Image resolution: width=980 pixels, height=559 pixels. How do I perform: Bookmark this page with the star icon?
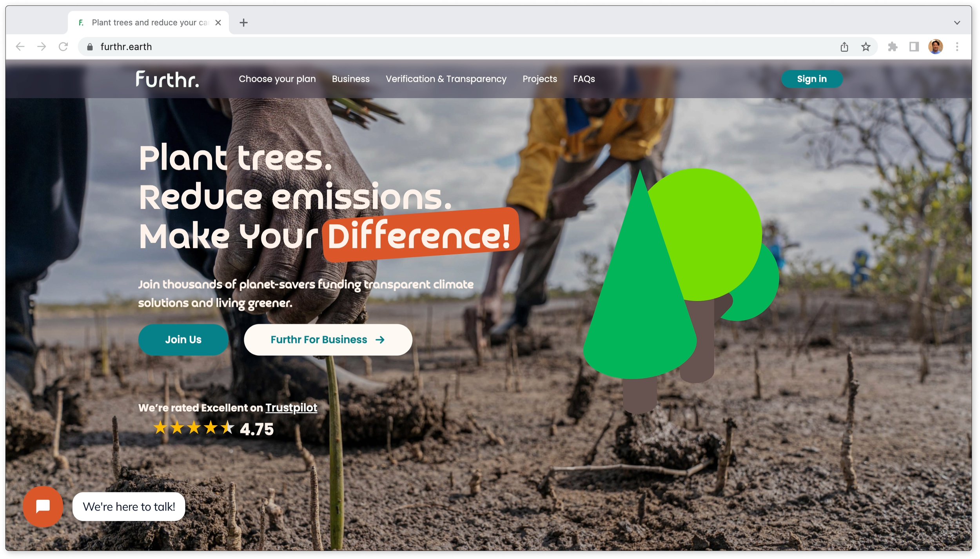866,47
